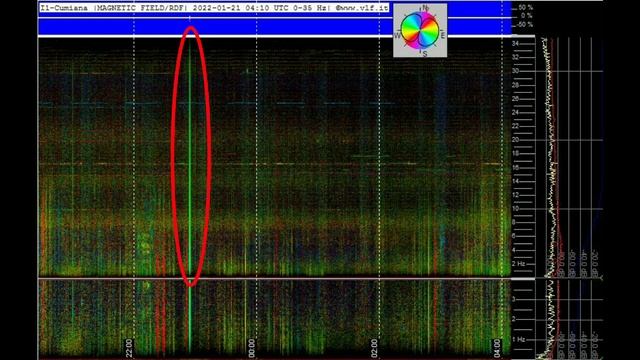The width and height of the screenshot is (640, 360).
Task: Click the 24 frequency axis label
Action: pos(516,112)
